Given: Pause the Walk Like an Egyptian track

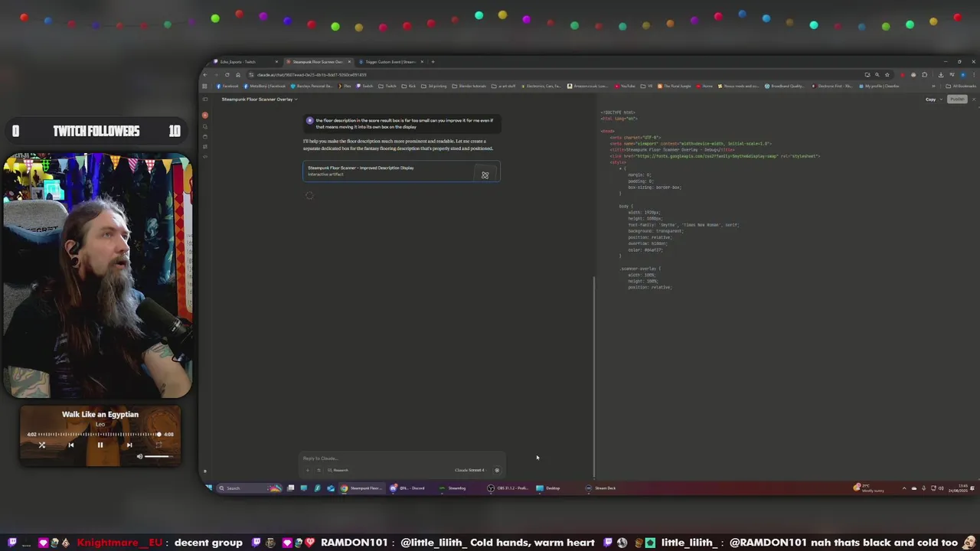Looking at the screenshot, I should pyautogui.click(x=100, y=445).
